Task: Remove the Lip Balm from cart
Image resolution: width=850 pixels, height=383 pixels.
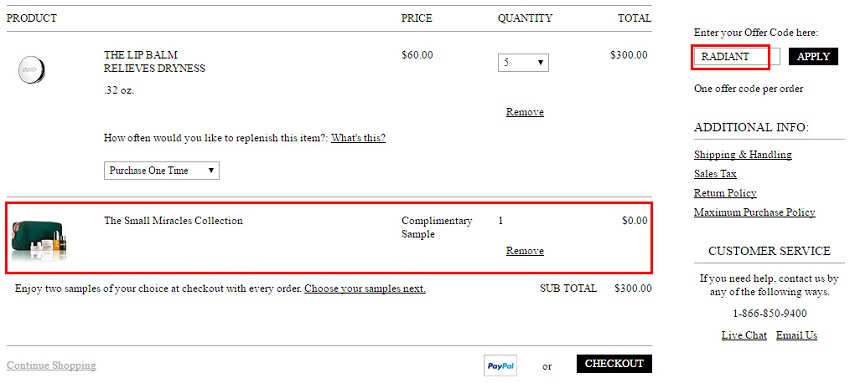Action: tap(525, 112)
